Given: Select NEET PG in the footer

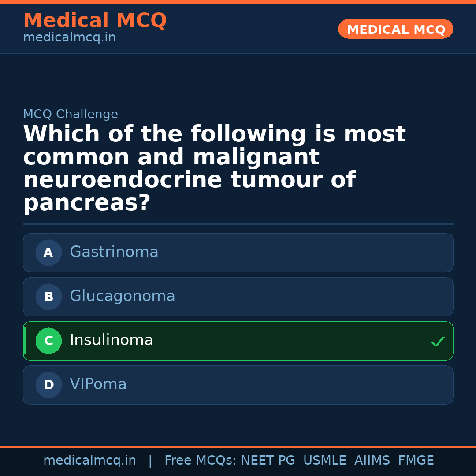Looking at the screenshot, I should pyautogui.click(x=268, y=460).
